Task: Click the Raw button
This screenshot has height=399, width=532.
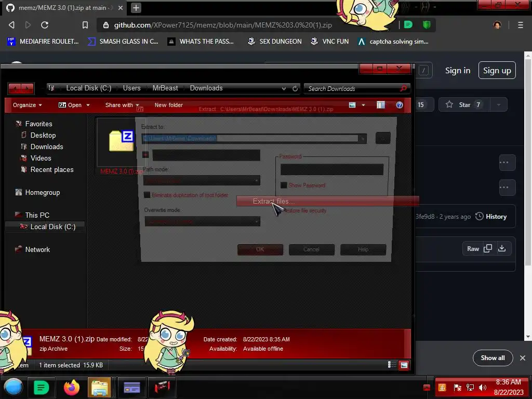Action: coord(473,249)
